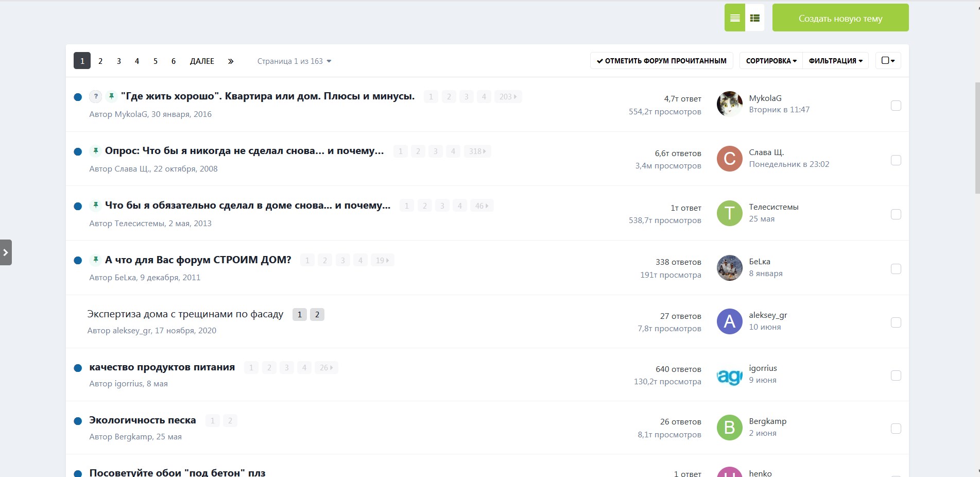Open last poster name "igorrius" on the right
The width and height of the screenshot is (980, 477).
[763, 368]
